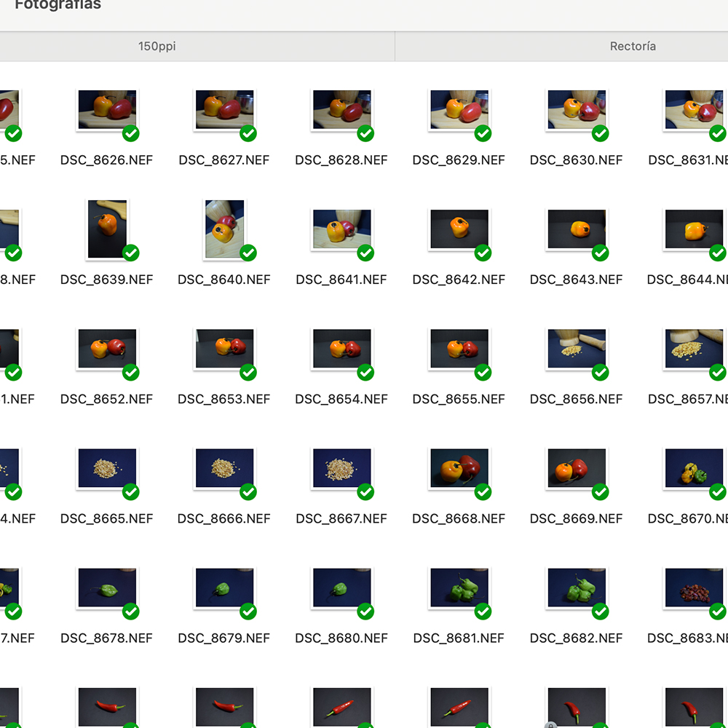Viewport: 728px width, 728px height.
Task: Click the file name DSC_8630.NEF
Action: (576, 160)
